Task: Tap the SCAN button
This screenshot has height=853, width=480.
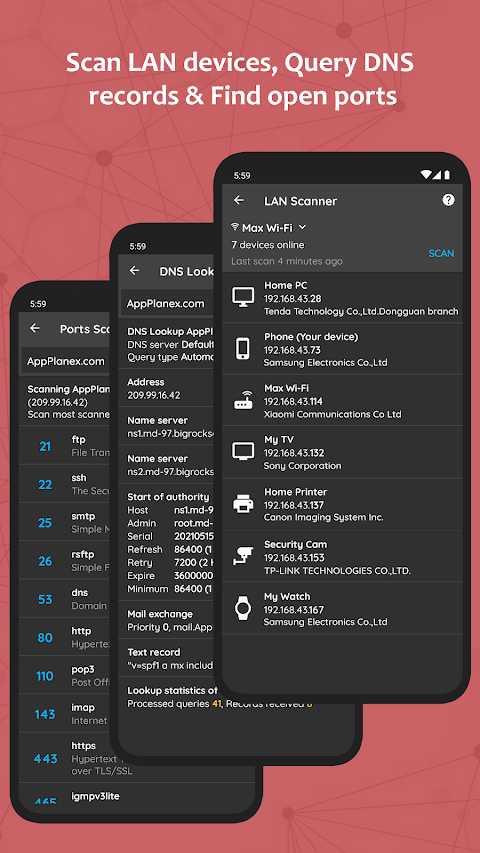Action: (x=441, y=254)
